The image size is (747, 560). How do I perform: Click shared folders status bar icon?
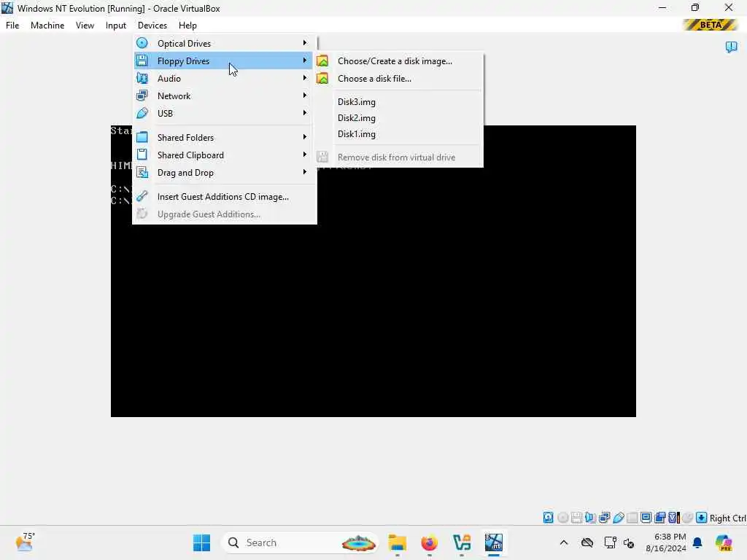pos(632,518)
